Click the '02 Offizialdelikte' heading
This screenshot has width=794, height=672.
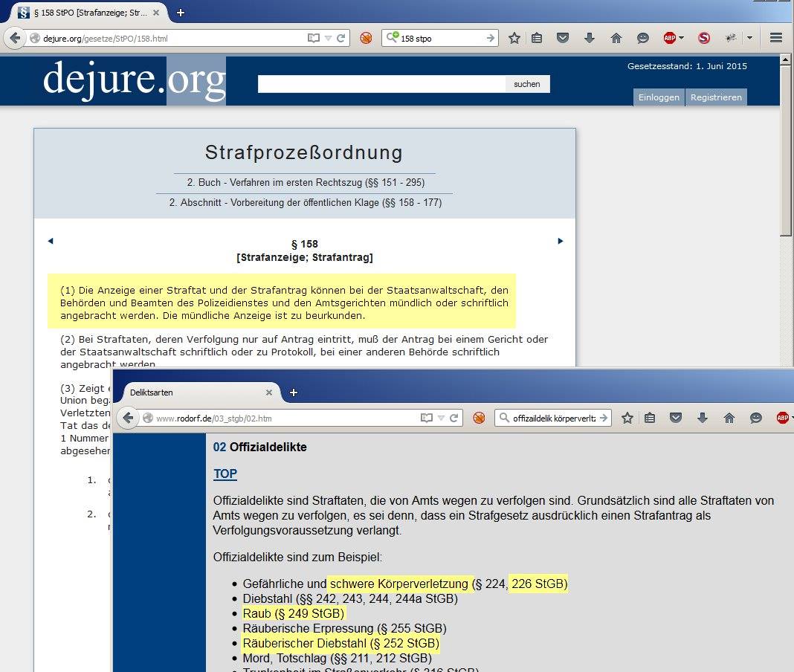(x=259, y=448)
